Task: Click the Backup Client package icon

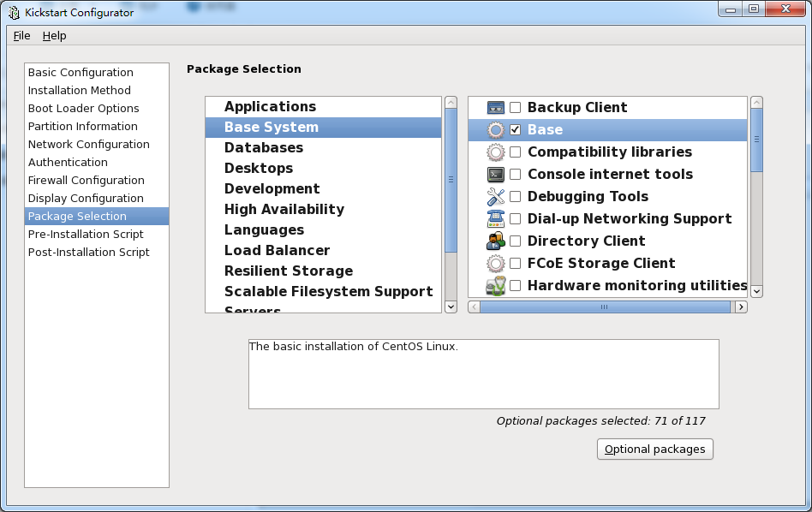Action: [x=496, y=108]
